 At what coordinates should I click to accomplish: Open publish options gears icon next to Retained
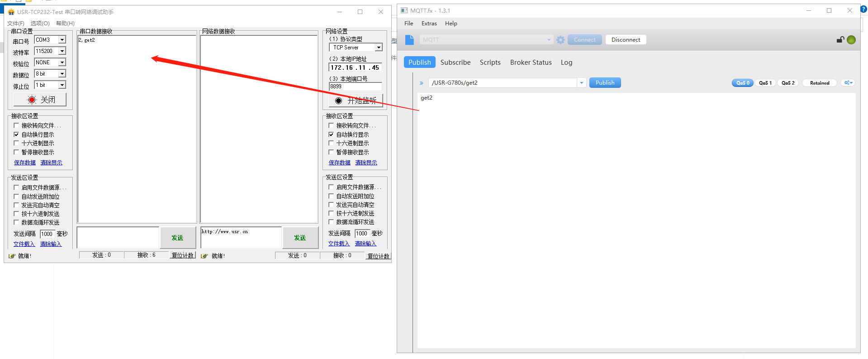click(848, 83)
